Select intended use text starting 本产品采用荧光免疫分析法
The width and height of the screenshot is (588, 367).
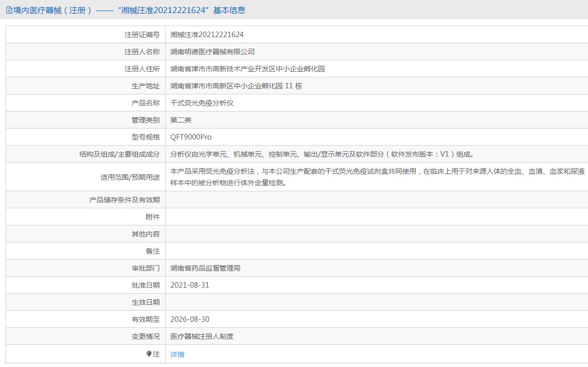[x=378, y=177]
